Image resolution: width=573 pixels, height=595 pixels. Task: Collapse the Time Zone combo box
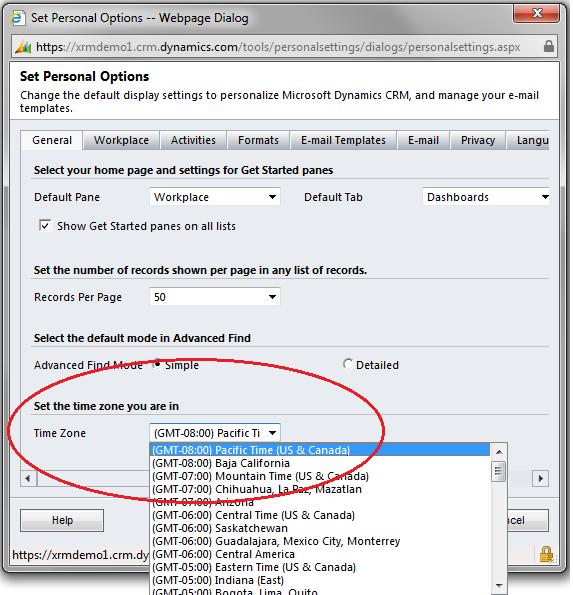click(x=215, y=433)
